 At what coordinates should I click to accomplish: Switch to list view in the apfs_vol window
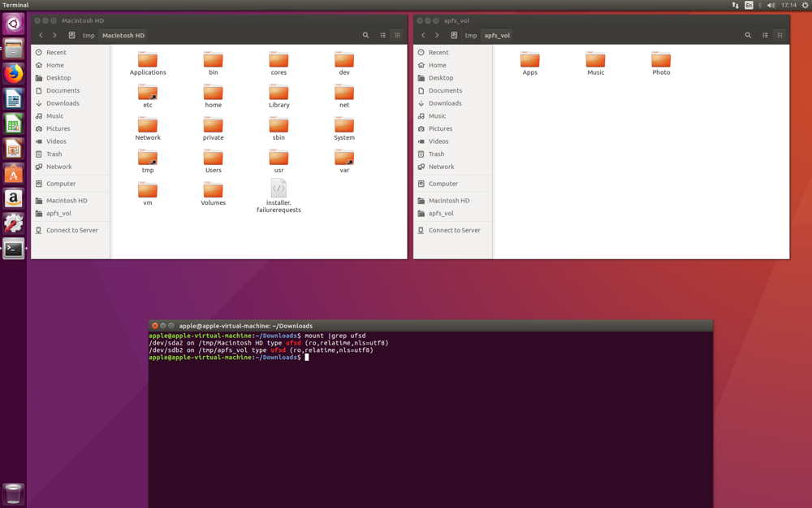point(764,35)
